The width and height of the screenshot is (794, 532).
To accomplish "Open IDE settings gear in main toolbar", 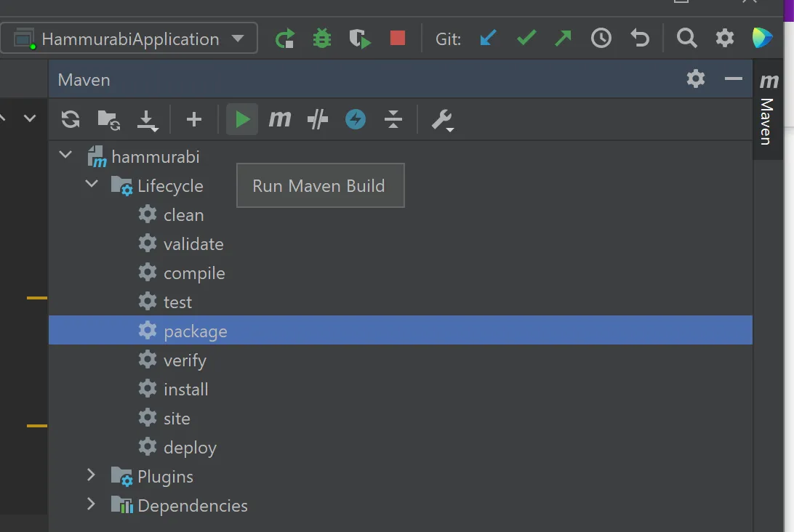I will click(x=725, y=38).
